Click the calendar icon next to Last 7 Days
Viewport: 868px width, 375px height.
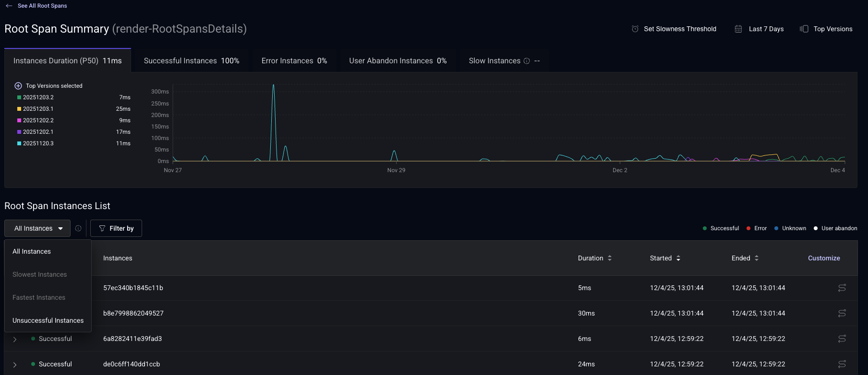[738, 29]
